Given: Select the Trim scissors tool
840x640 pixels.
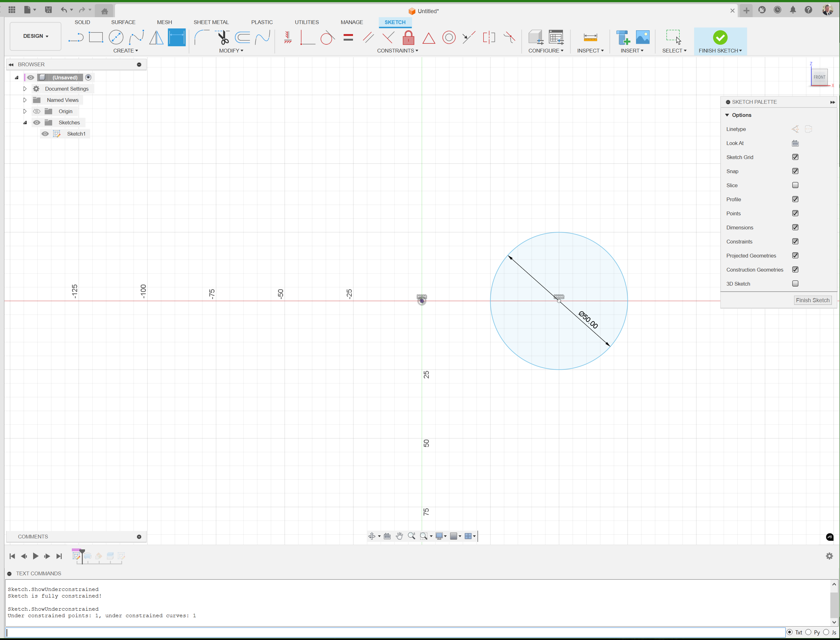Looking at the screenshot, I should click(223, 37).
